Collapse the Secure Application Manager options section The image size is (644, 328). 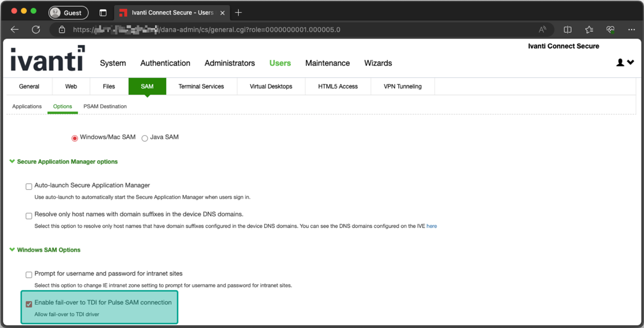coord(12,161)
